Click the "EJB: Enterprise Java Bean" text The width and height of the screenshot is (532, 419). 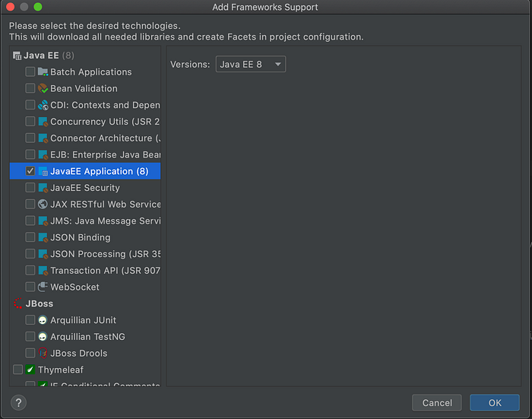click(106, 155)
